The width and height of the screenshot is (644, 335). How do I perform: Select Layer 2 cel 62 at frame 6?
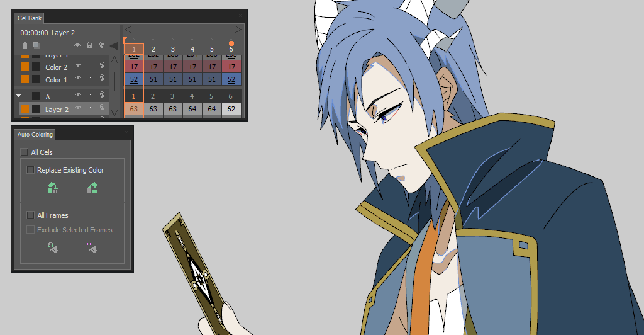[x=231, y=109]
